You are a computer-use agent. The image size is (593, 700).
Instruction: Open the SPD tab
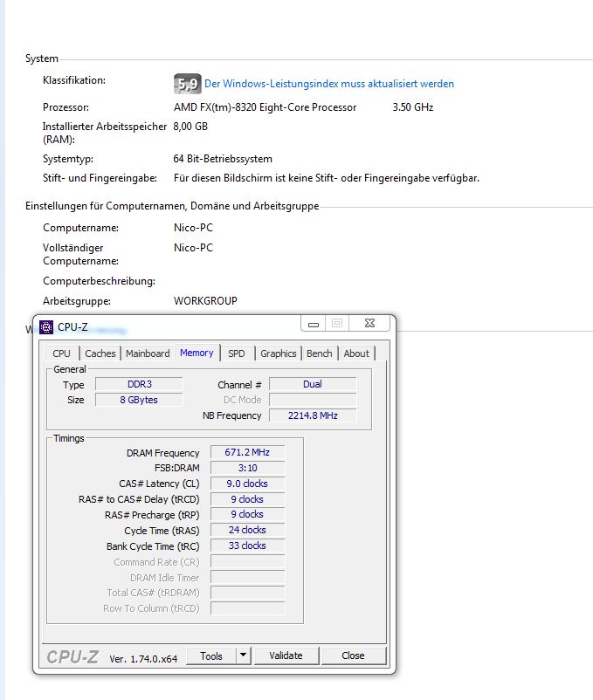click(236, 353)
